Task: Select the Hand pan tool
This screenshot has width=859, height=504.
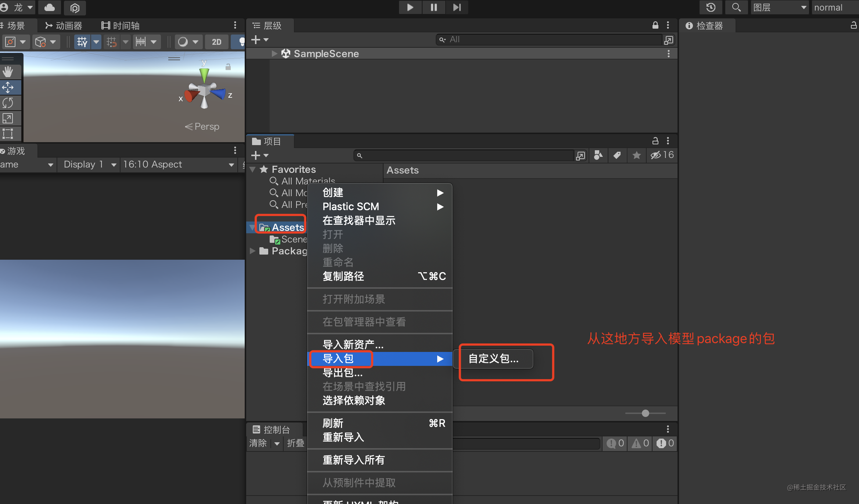Action: click(10, 72)
